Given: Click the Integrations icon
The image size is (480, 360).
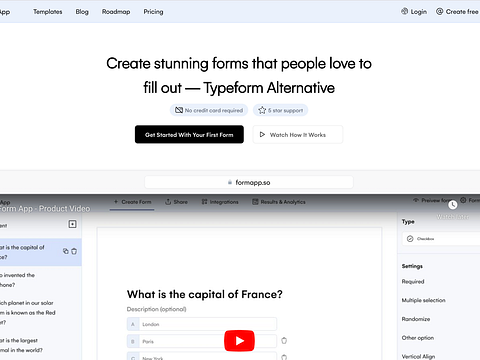Looking at the screenshot, I should [x=204, y=202].
